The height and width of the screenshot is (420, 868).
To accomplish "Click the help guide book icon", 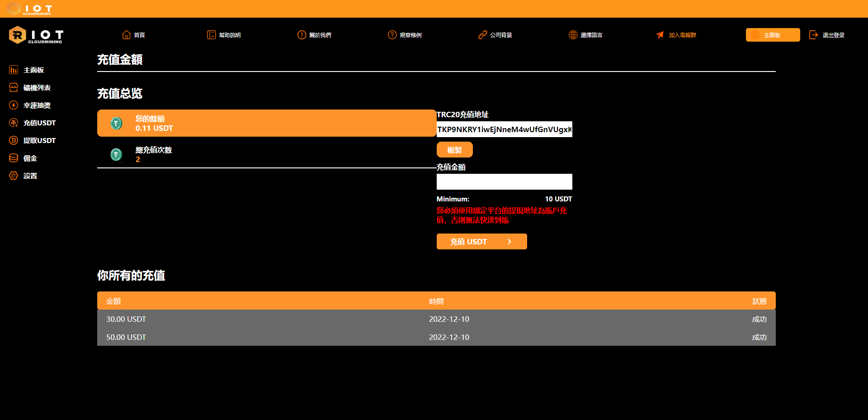I will tap(211, 35).
